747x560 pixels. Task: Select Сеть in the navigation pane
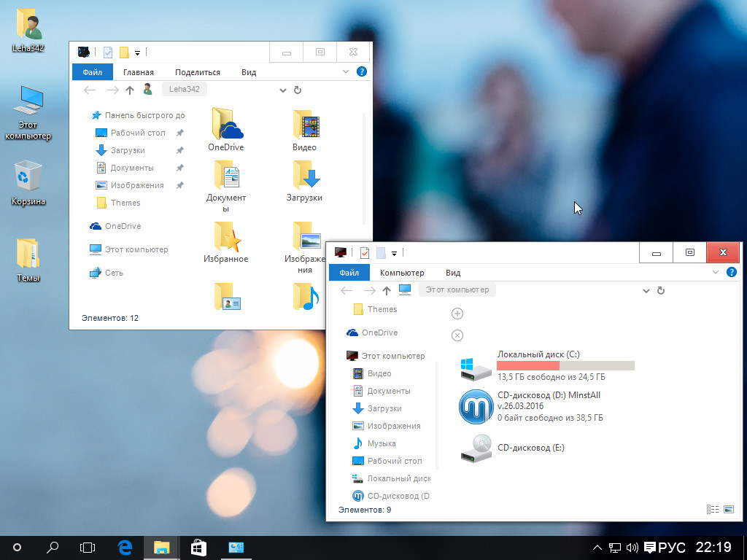point(114,273)
